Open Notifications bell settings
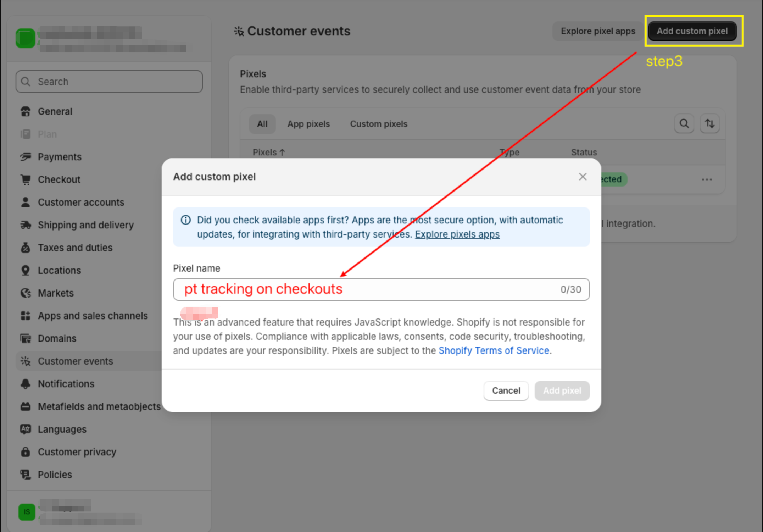Image resolution: width=763 pixels, height=532 pixels. (26, 384)
